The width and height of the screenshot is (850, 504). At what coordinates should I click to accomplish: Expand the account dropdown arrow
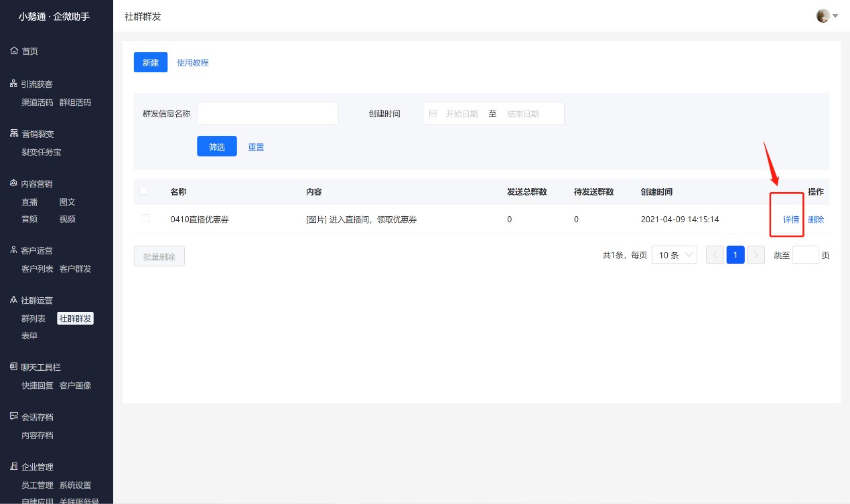(835, 16)
